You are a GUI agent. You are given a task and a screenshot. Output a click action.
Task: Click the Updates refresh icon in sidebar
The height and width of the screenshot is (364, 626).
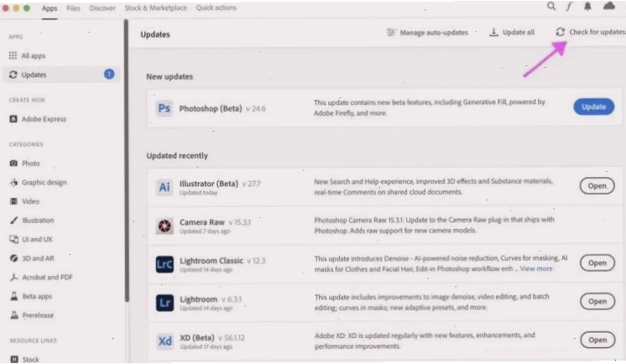[x=13, y=75]
